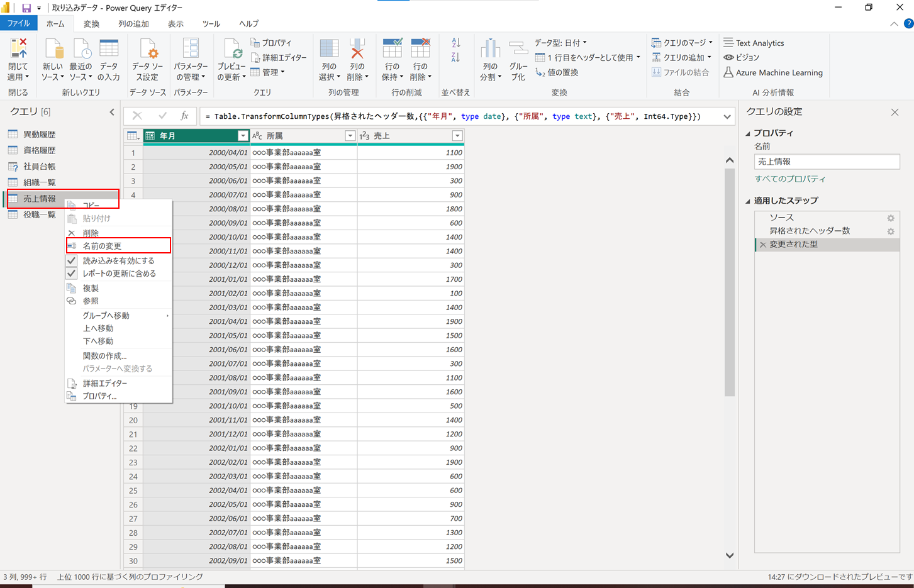
Task: Click the 閉じて適用 (Close & Apply) icon
Action: [18, 49]
